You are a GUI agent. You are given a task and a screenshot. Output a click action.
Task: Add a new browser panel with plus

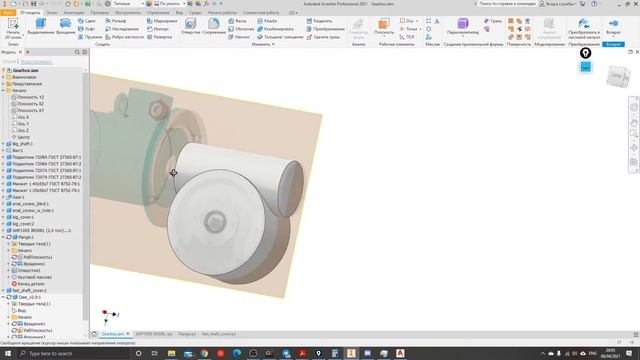pos(28,52)
